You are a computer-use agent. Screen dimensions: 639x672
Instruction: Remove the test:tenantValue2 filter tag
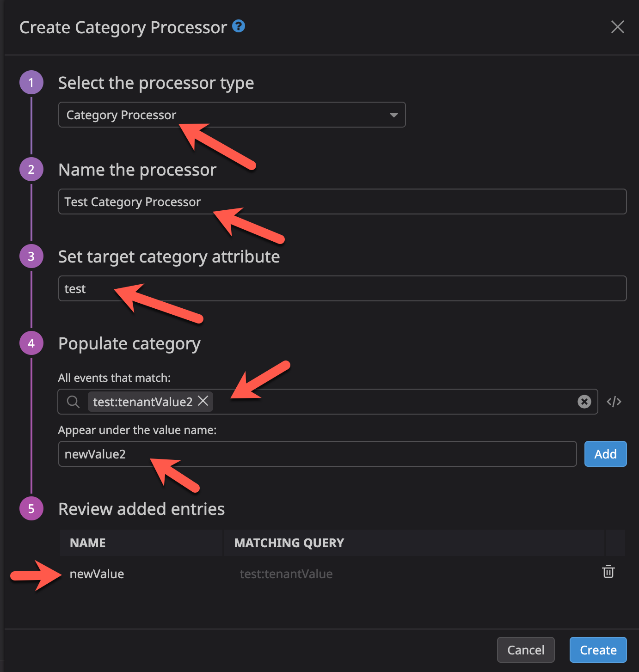pyautogui.click(x=203, y=401)
